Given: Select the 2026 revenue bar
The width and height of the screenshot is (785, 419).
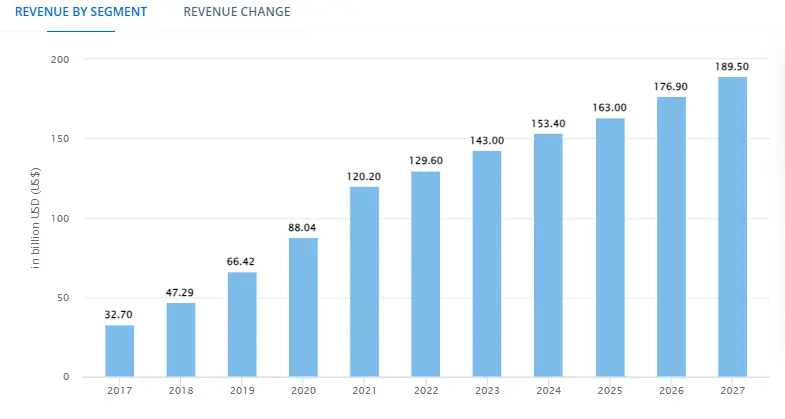Looking at the screenshot, I should [671, 237].
